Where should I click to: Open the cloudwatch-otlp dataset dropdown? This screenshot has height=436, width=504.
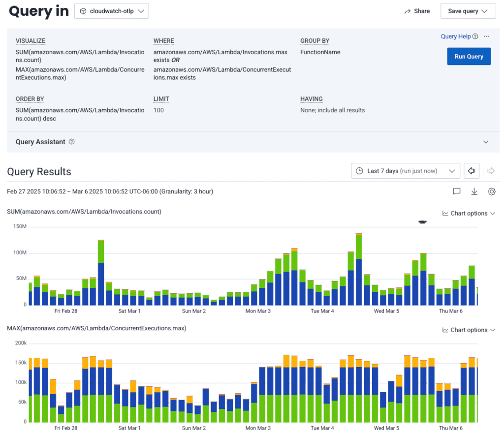(111, 11)
